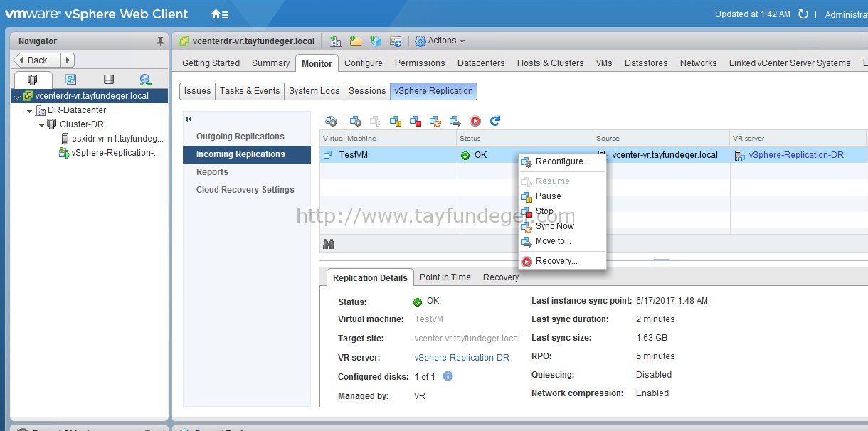This screenshot has height=431, width=868.
Task: Open Reports section
Action: pos(247,172)
